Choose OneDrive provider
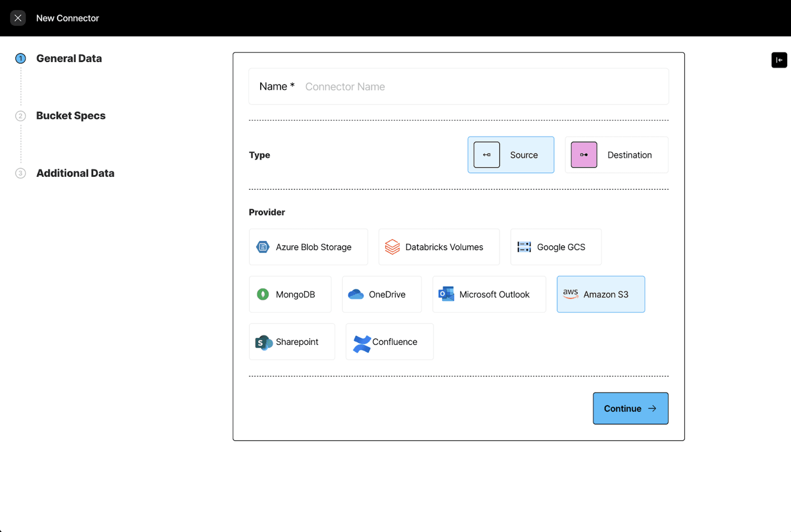This screenshot has height=532, width=791. pyautogui.click(x=382, y=294)
